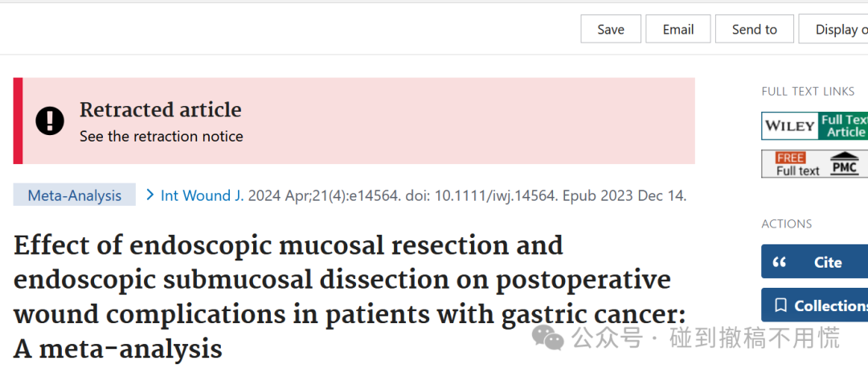Click the quotation mark Cite icon
This screenshot has height=373, width=868.
(779, 262)
